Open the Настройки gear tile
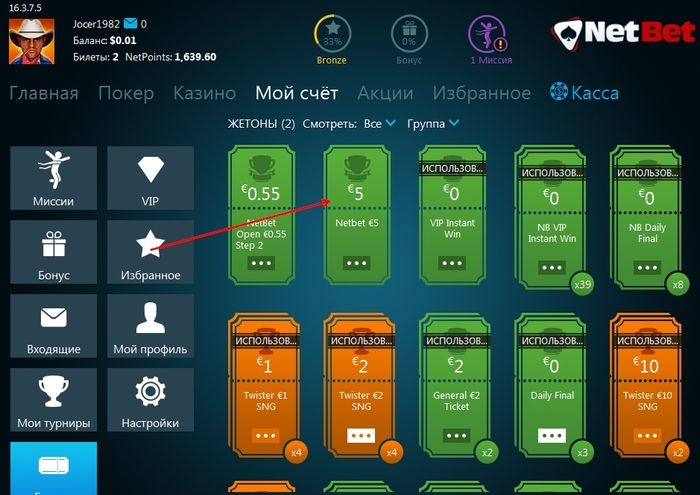Screen dimensions: 700x495 [150, 400]
